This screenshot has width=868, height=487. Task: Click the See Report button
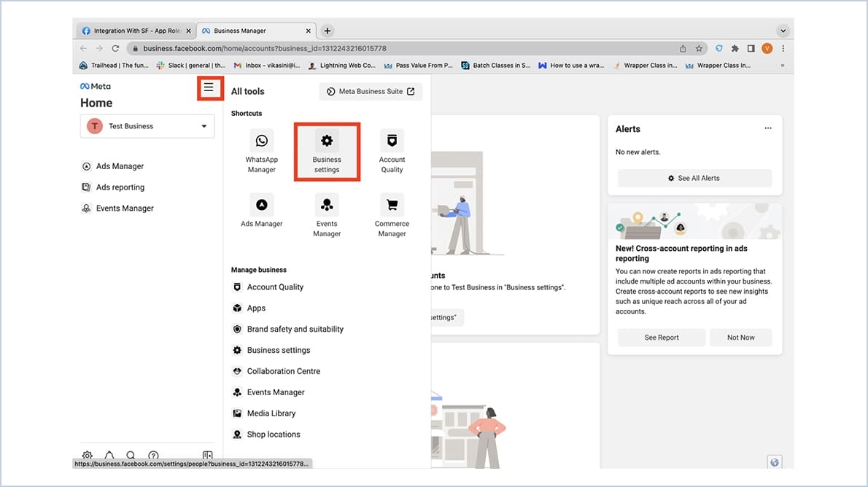(662, 338)
